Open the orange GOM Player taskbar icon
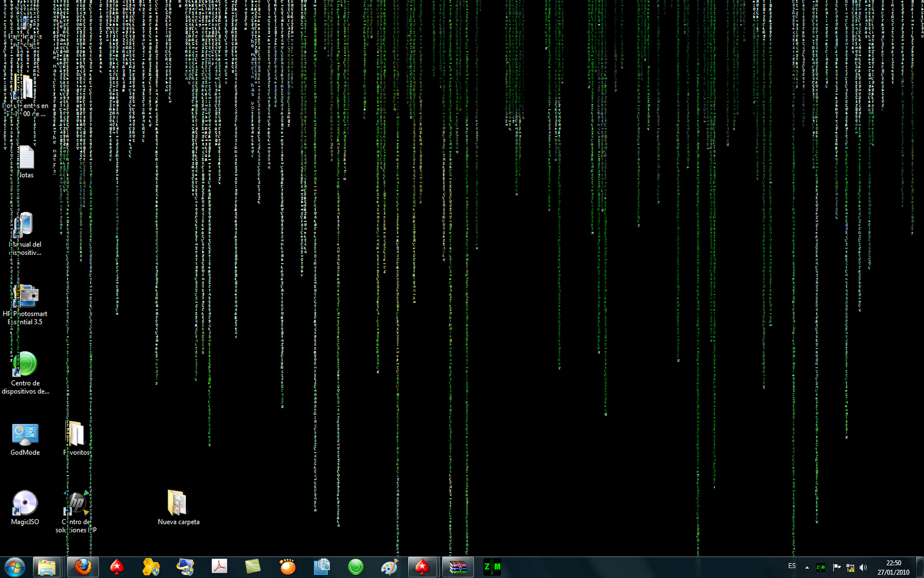Image resolution: width=924 pixels, height=578 pixels. click(288, 567)
